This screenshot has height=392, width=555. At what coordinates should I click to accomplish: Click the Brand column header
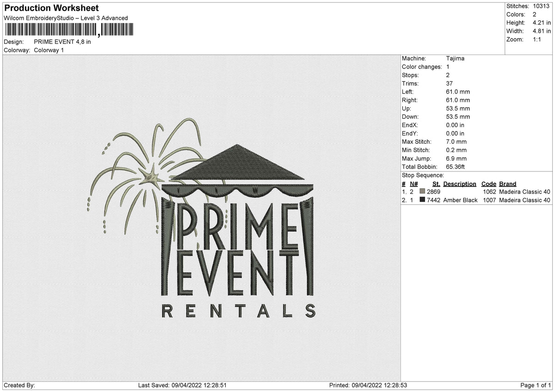coord(507,184)
